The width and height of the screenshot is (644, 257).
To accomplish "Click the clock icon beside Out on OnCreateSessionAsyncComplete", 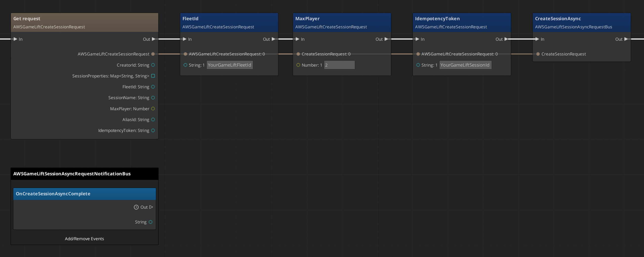I will (x=136, y=207).
